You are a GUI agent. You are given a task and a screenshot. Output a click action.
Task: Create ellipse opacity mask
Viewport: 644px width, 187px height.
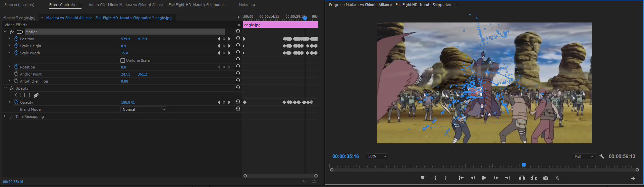18,95
